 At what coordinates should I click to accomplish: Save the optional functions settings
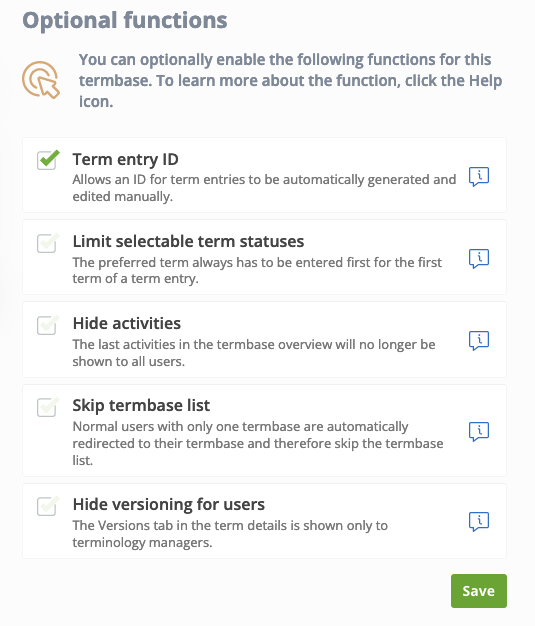pos(479,591)
